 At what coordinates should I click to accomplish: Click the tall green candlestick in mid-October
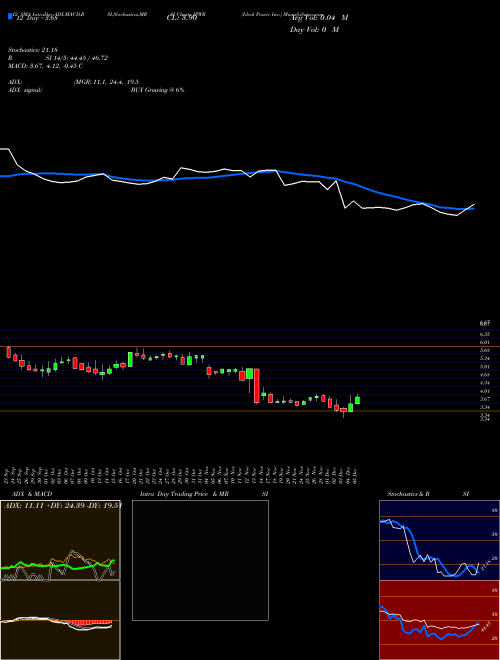tap(130, 359)
